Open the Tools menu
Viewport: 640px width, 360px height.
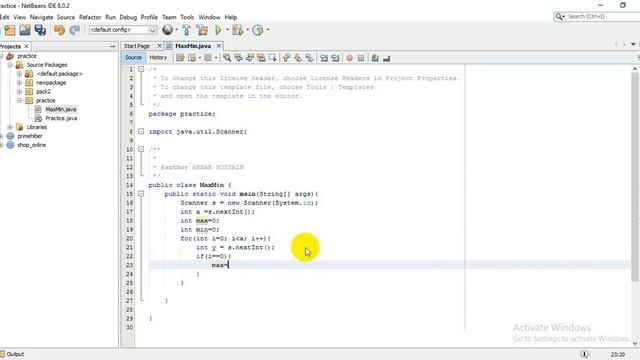(x=187, y=17)
